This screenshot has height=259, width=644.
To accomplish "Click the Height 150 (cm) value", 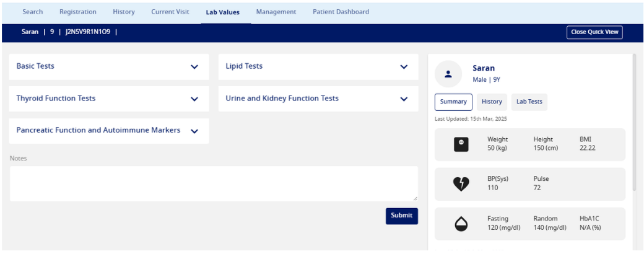I will click(x=546, y=144).
